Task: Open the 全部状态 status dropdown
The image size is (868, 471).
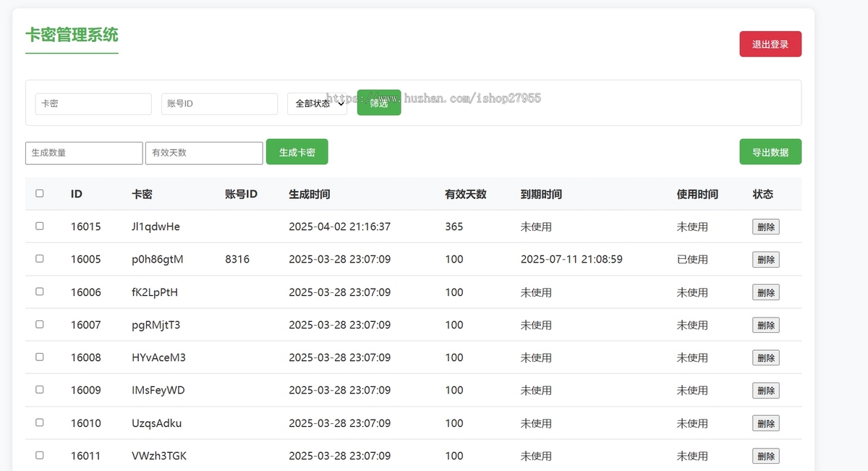Action: pyautogui.click(x=318, y=103)
